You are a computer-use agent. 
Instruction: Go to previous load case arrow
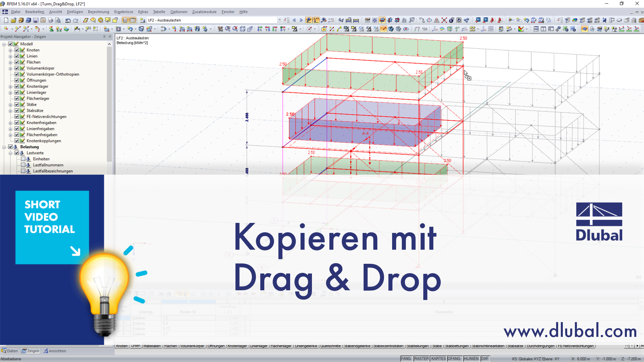(x=294, y=20)
